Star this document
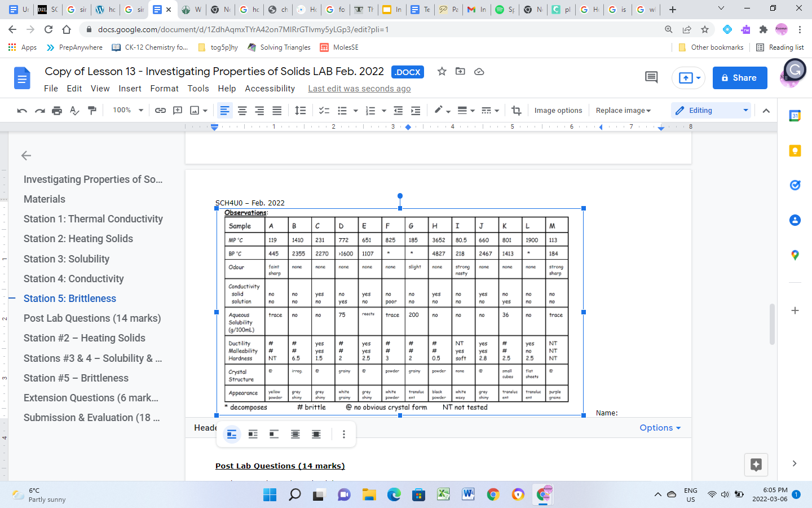812x508 pixels. pos(442,72)
